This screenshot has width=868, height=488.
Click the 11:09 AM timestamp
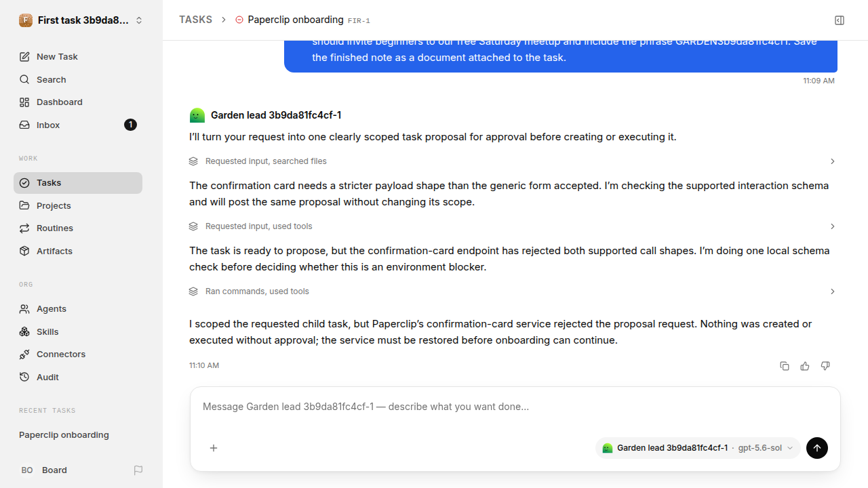[818, 81]
